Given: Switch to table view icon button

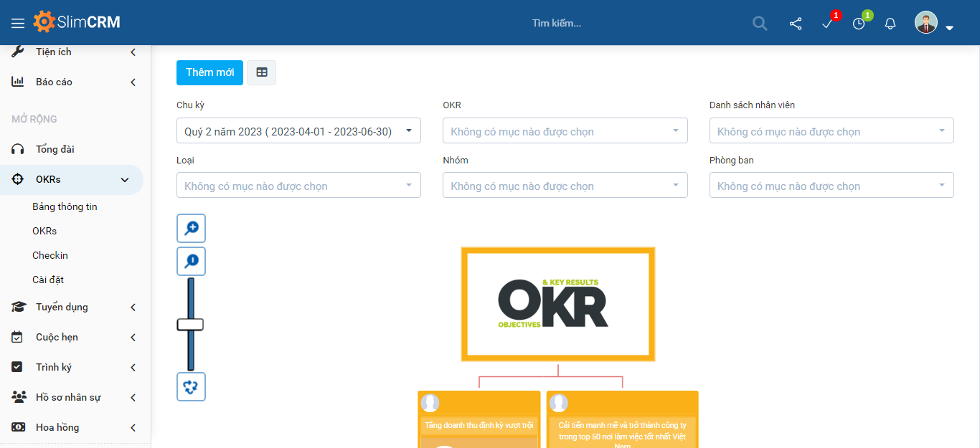Looking at the screenshot, I should pos(262,72).
